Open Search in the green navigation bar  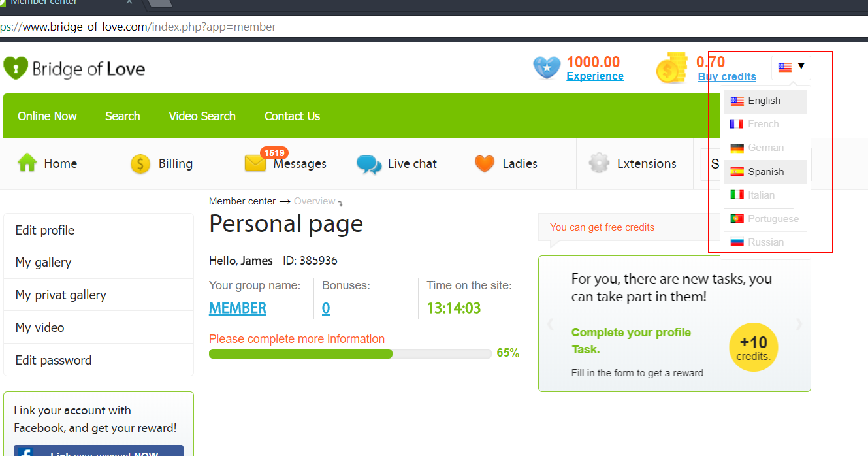click(123, 116)
